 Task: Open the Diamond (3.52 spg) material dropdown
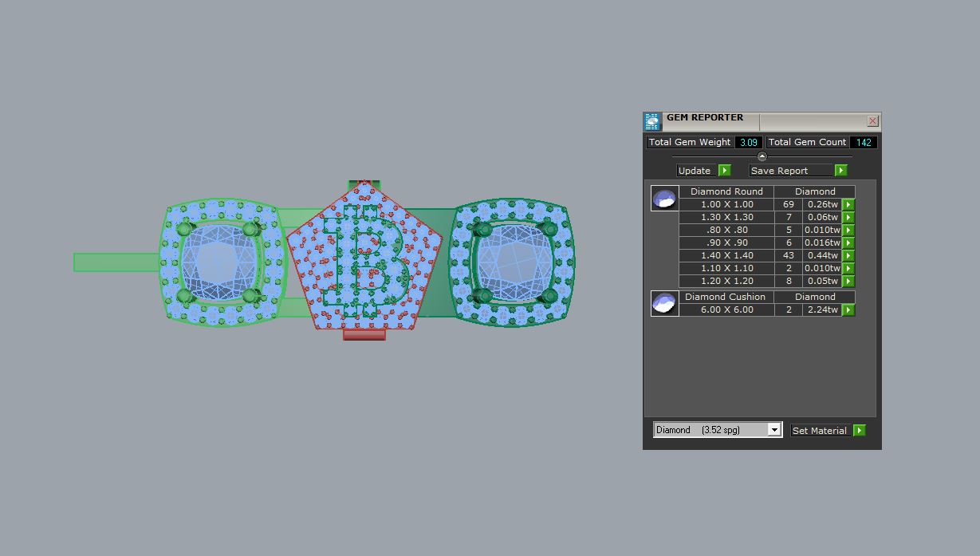(773, 430)
